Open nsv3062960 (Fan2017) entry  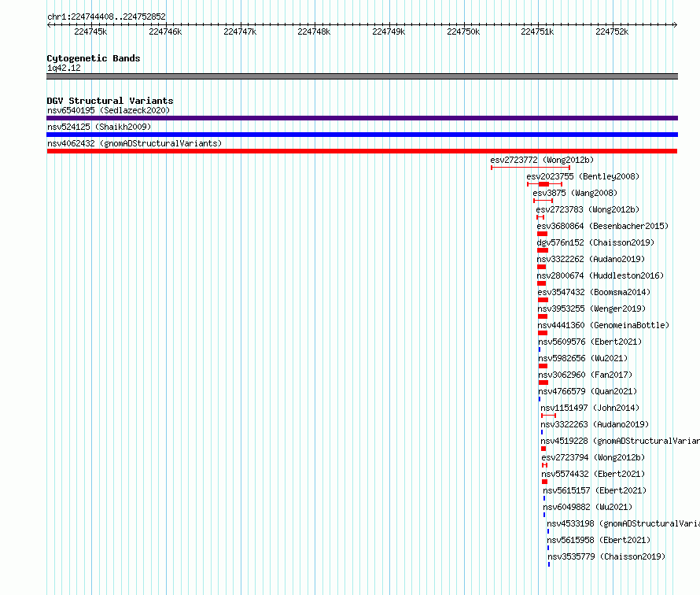click(585, 375)
